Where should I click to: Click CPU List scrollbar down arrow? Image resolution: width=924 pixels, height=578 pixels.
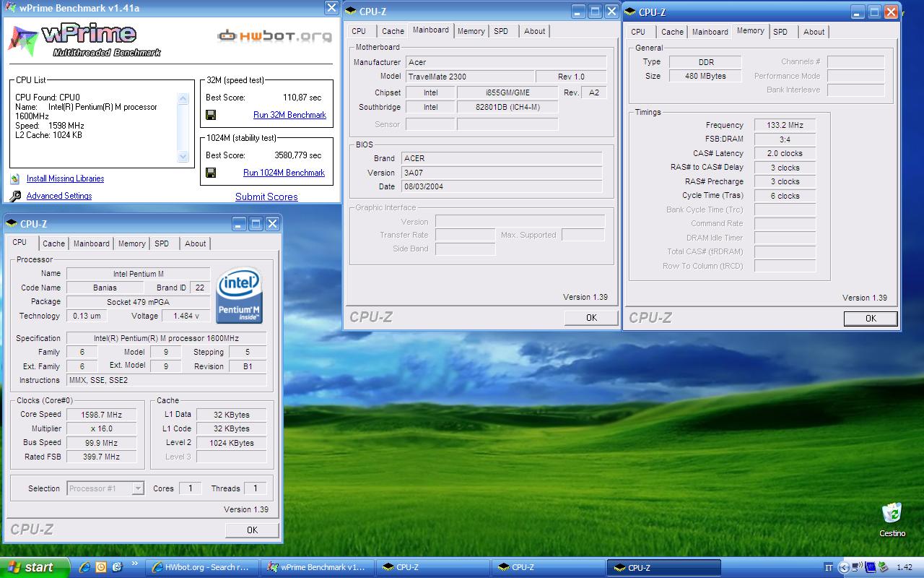click(183, 156)
